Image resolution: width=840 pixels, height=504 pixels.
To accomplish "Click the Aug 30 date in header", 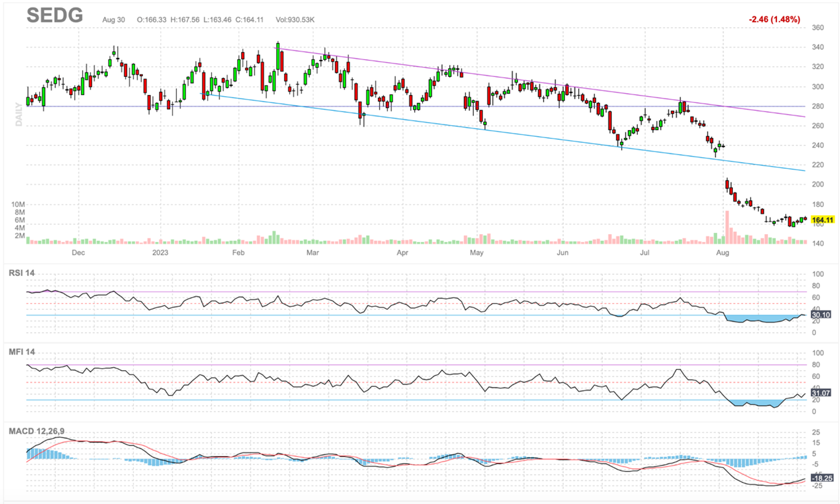I will click(114, 20).
